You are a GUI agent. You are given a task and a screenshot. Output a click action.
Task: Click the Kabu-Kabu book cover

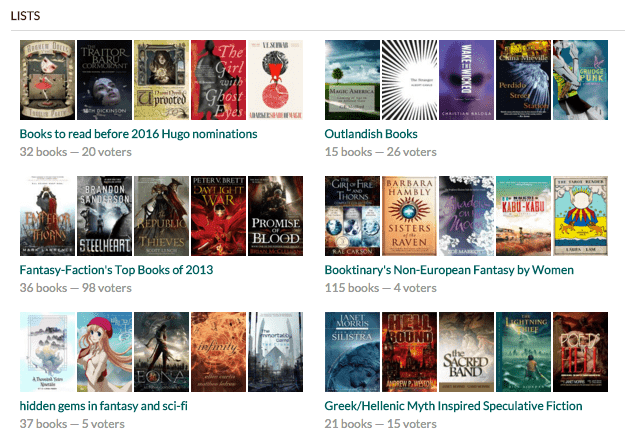pyautogui.click(x=523, y=216)
